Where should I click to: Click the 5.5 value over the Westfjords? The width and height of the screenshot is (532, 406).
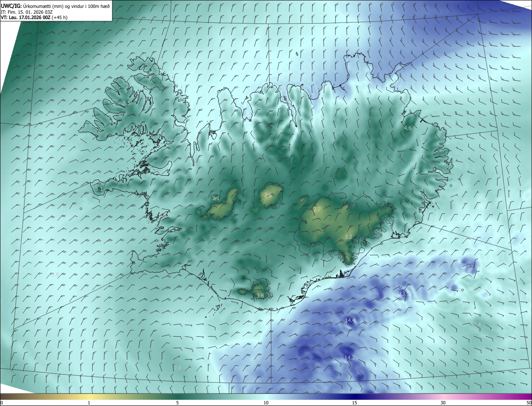(x=127, y=103)
